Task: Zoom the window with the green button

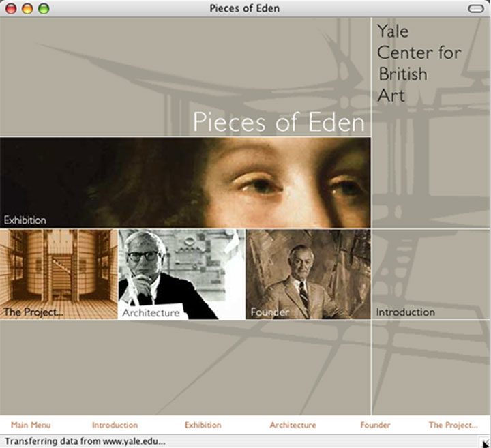Action: pyautogui.click(x=44, y=8)
